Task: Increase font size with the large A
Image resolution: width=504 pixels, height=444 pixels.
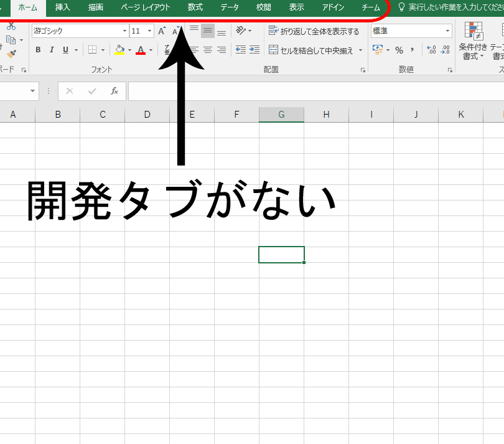Action: tap(162, 31)
